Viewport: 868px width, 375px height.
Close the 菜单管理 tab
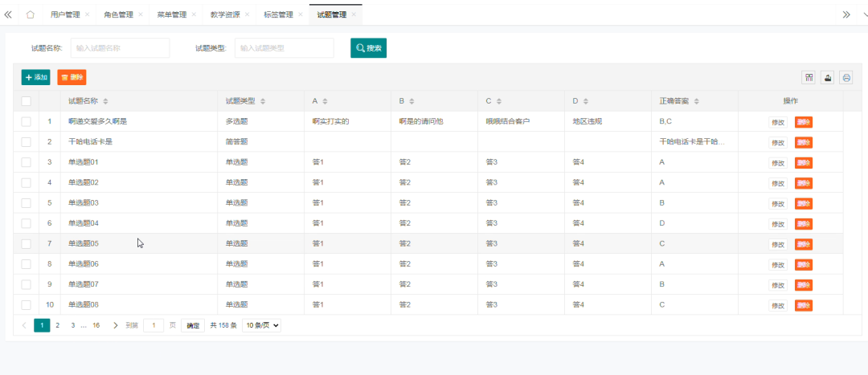(194, 14)
